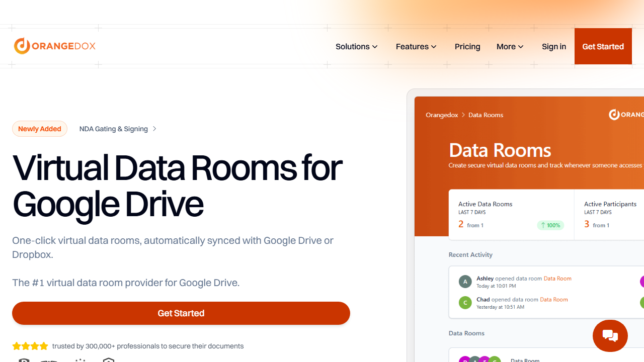Click the large Get Started button
644x362 pixels.
(x=181, y=313)
